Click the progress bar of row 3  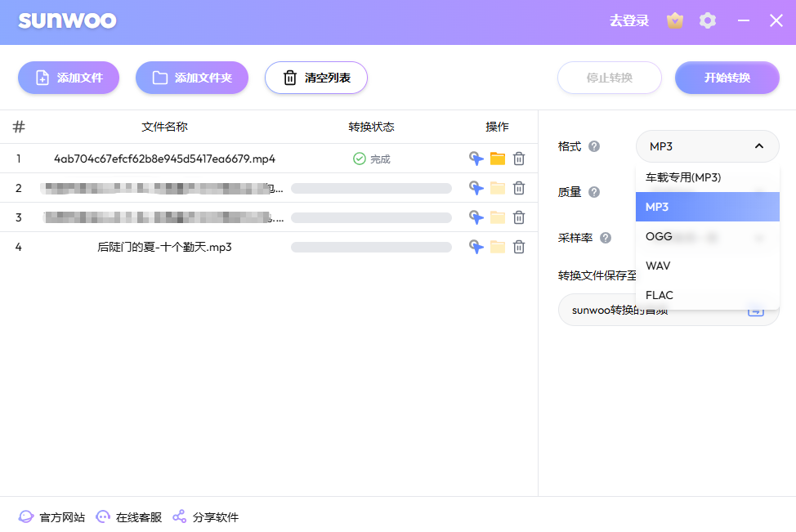371,217
